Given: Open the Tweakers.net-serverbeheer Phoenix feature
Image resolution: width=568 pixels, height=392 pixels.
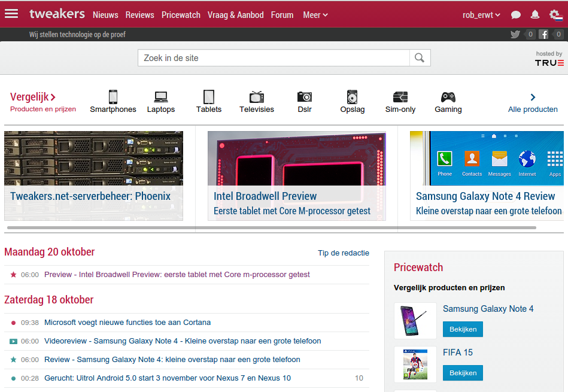Looking at the screenshot, I should (93, 176).
